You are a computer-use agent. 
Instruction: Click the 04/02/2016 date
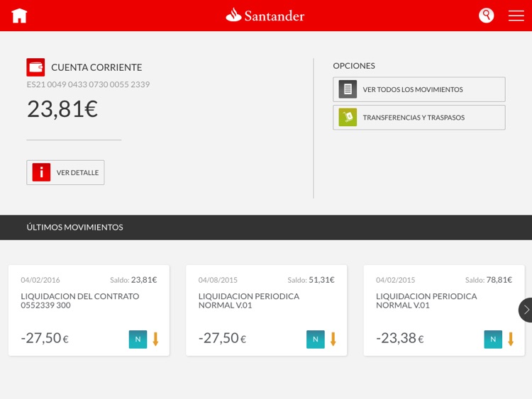tap(40, 280)
